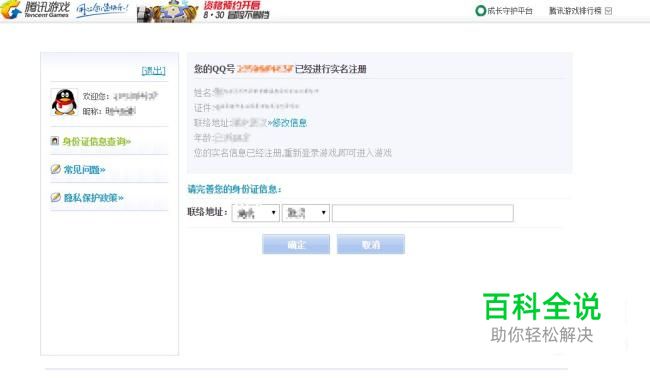Open 隐私保护政策 link
The height and width of the screenshot is (378, 650).
point(94,198)
